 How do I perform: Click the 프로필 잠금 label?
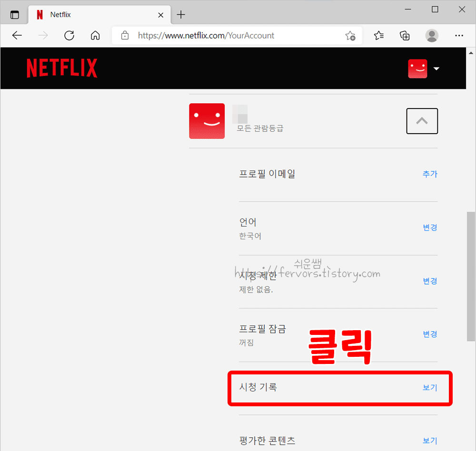coord(263,329)
